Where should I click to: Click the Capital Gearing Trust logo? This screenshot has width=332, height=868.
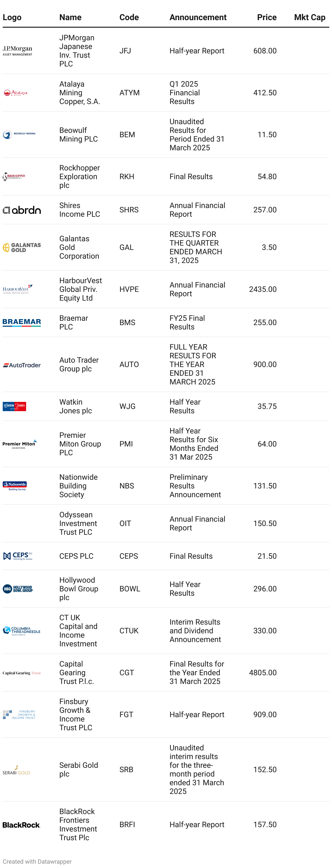pos(22,673)
